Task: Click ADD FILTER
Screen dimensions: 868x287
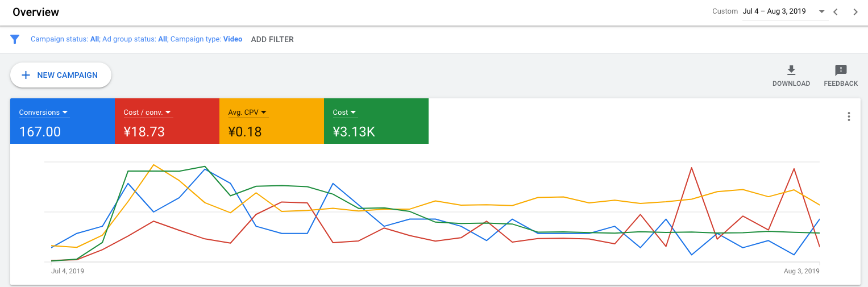Action: pos(272,39)
